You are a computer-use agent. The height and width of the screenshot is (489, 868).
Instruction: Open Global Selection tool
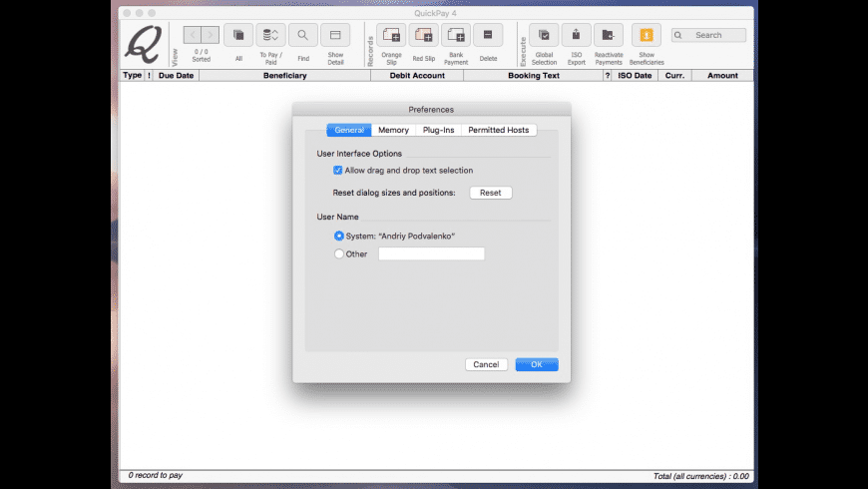point(544,35)
